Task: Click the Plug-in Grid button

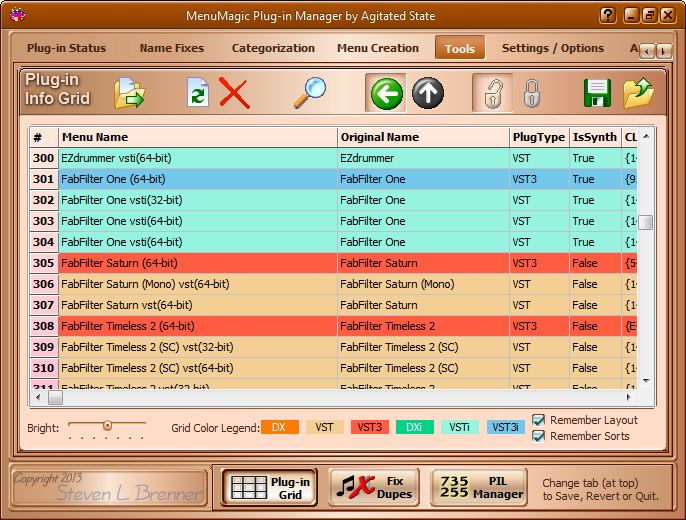Action: pos(269,488)
